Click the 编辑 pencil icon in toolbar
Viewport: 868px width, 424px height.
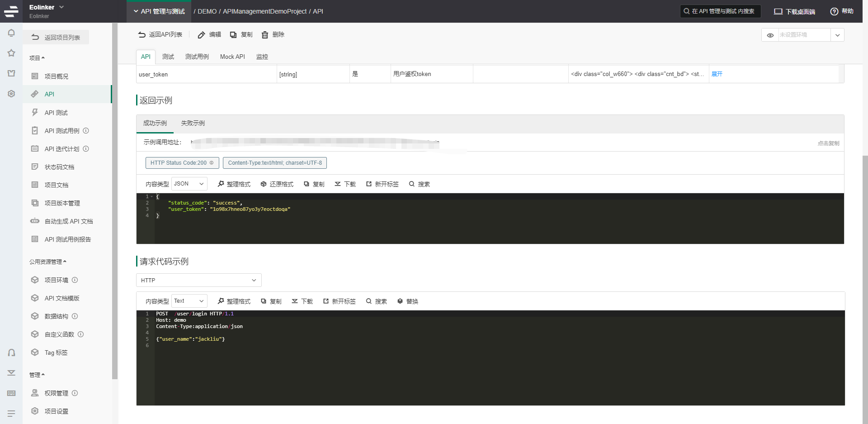[202, 35]
